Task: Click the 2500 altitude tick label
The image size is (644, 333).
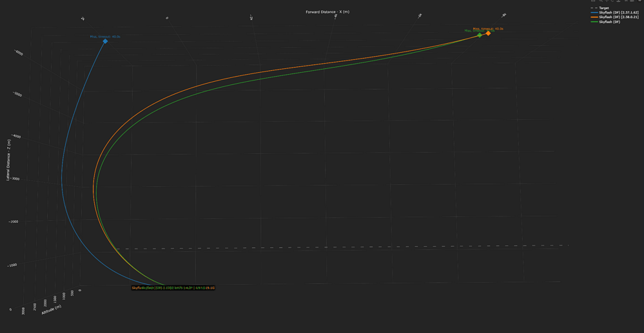Action: [36, 307]
